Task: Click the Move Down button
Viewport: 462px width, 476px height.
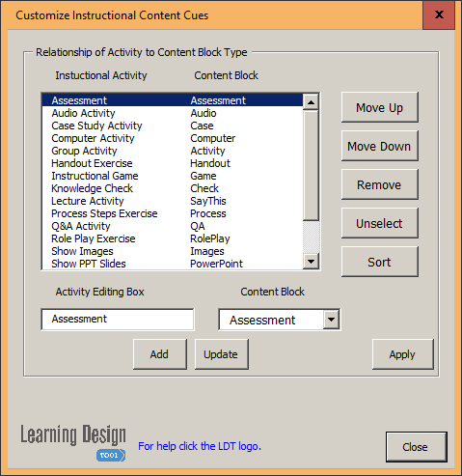Action: (380, 146)
